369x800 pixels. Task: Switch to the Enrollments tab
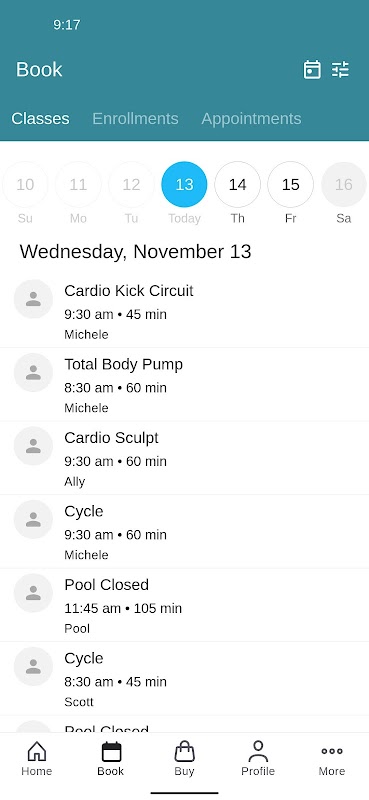[135, 118]
